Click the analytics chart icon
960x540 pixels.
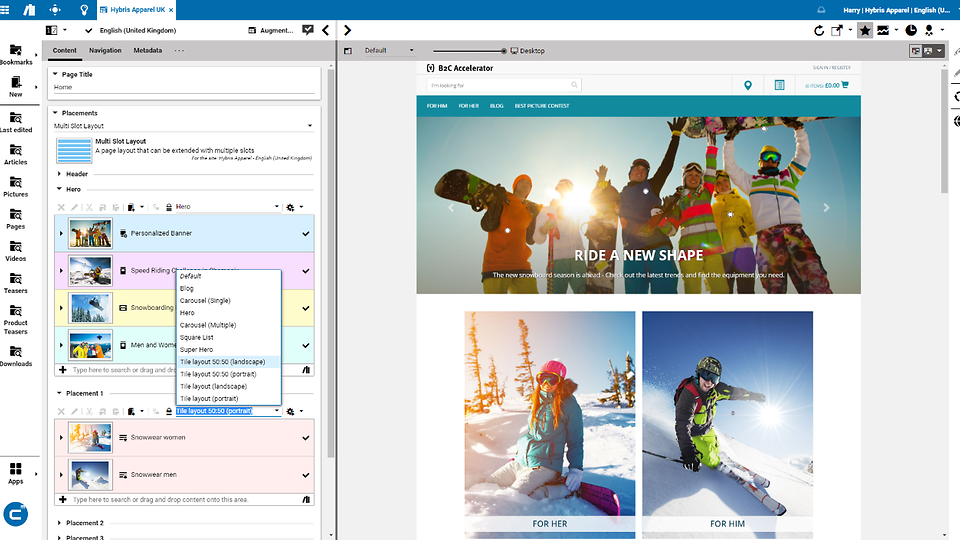click(x=883, y=30)
